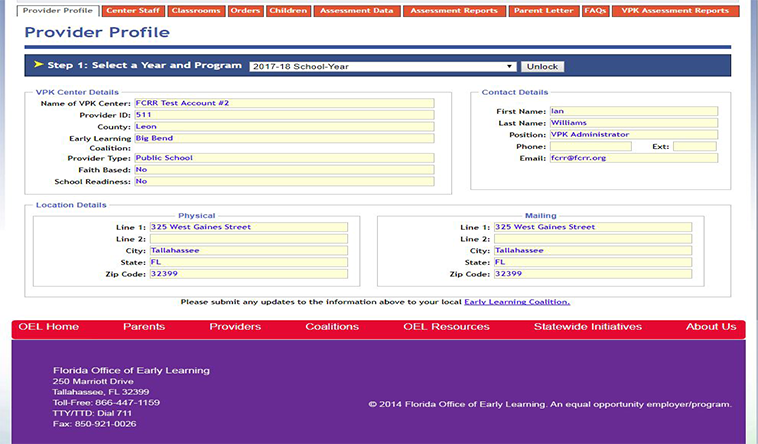Image resolution: width=758 pixels, height=444 pixels.
Task: Open the Parent Letter tab
Action: pyautogui.click(x=543, y=11)
